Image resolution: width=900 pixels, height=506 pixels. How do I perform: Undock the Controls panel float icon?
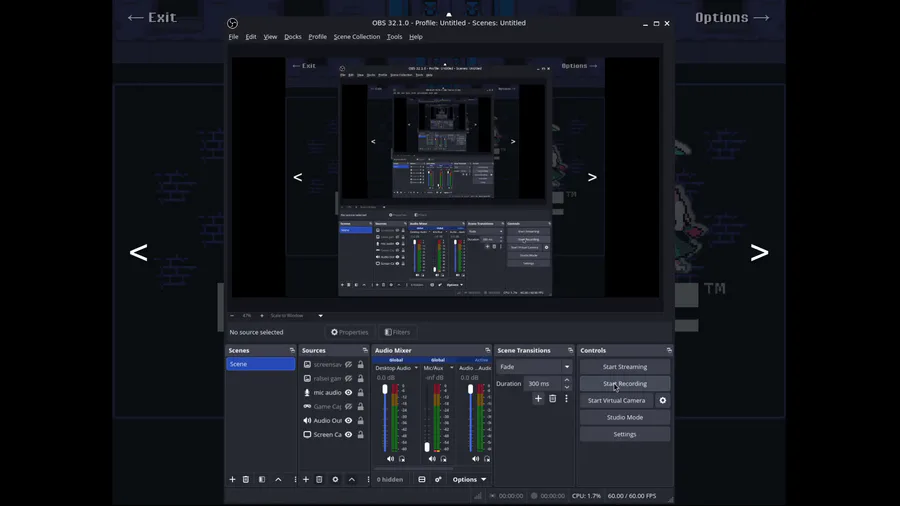(x=669, y=350)
